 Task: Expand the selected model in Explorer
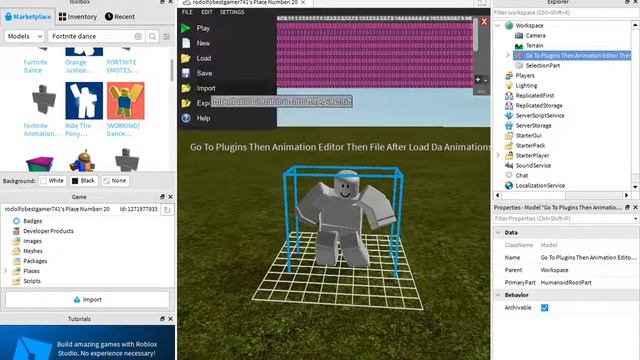[508, 56]
